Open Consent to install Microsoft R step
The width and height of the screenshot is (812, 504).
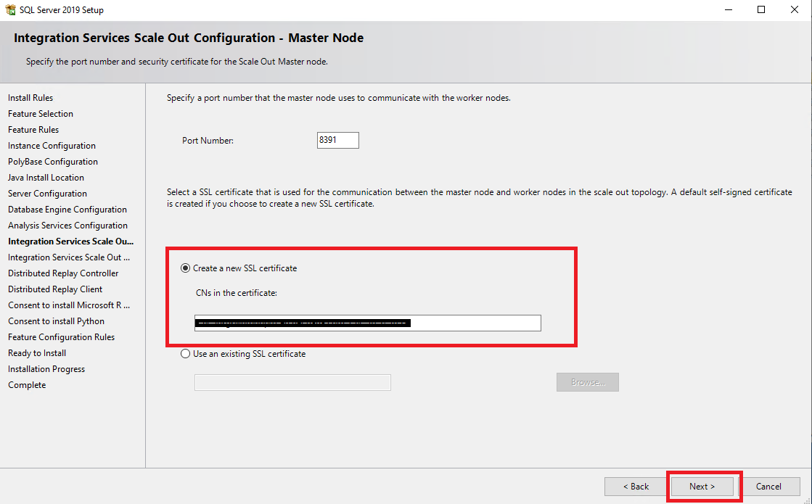[69, 305]
